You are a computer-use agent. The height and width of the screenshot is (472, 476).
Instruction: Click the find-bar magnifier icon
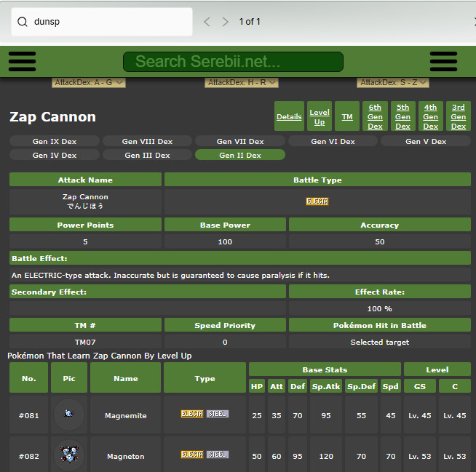click(23, 22)
